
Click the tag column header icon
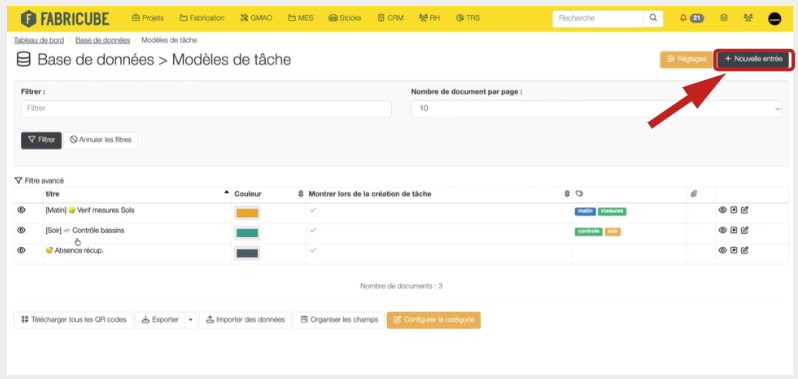tap(579, 194)
